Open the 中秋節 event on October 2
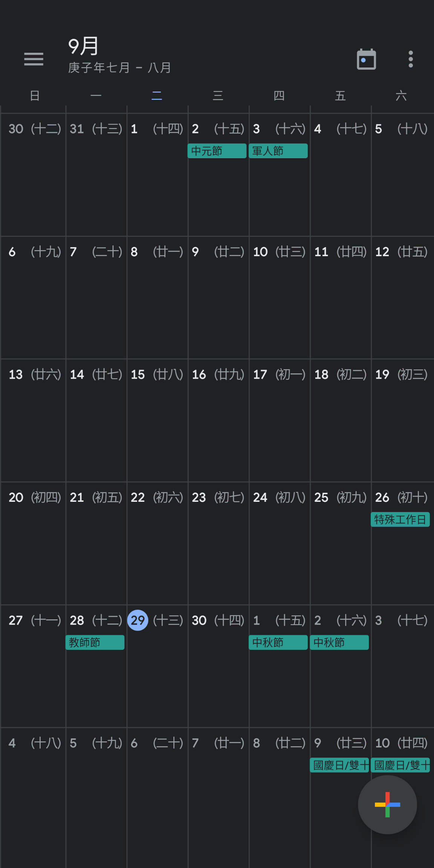The image size is (434, 868). [339, 642]
